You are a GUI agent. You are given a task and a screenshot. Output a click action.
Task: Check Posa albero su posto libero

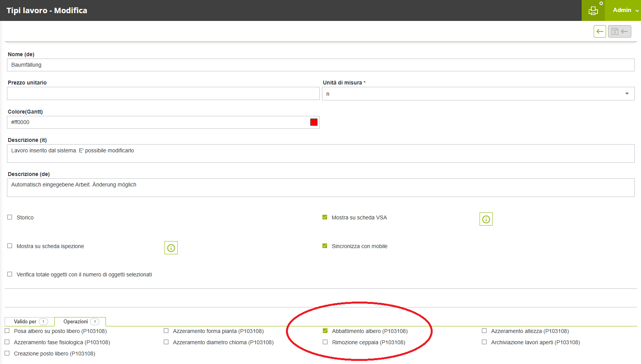[7, 331]
